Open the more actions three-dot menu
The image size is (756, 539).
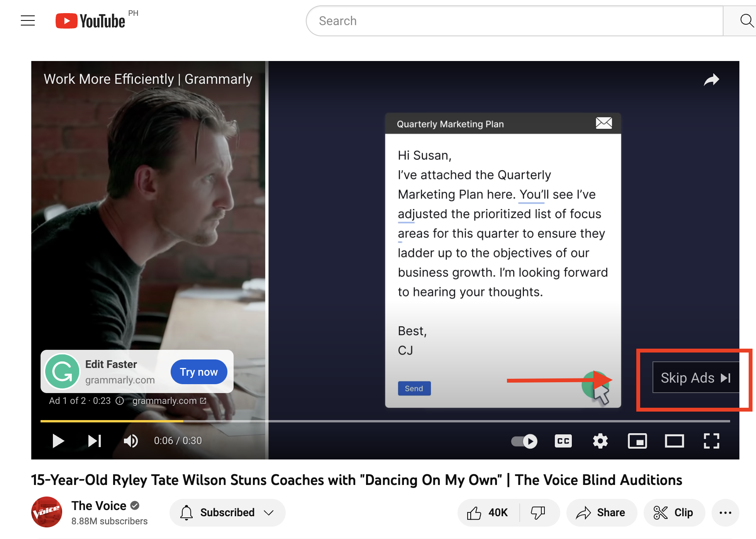(725, 512)
